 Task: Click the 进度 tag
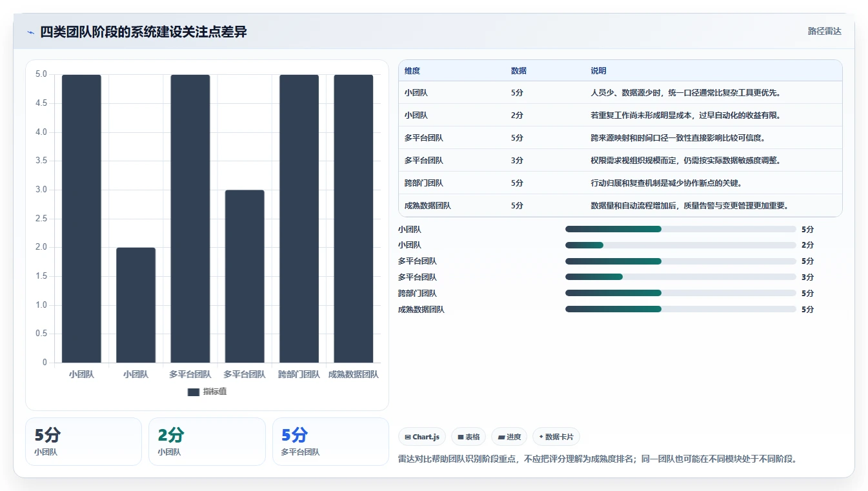tap(509, 437)
